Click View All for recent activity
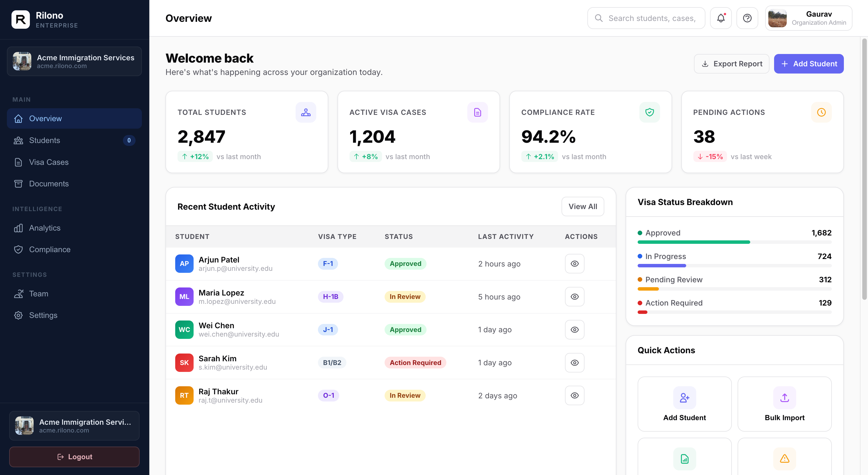The width and height of the screenshot is (868, 475). tap(582, 206)
